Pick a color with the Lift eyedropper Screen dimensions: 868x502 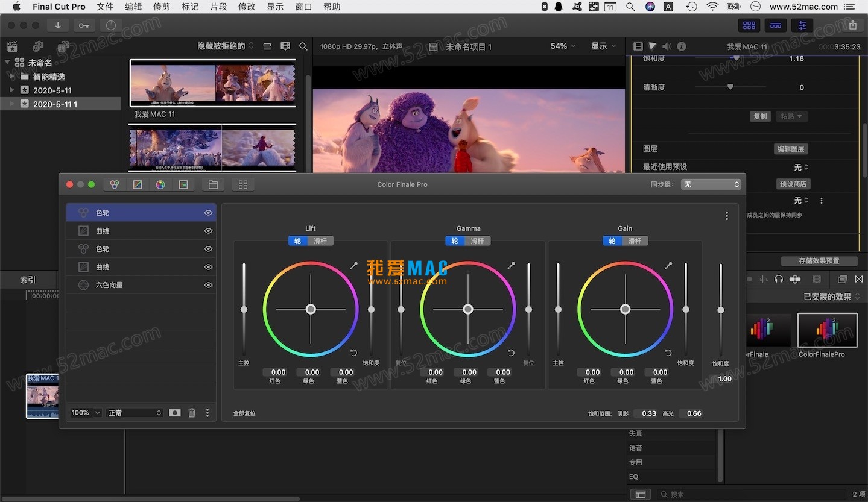coord(353,265)
